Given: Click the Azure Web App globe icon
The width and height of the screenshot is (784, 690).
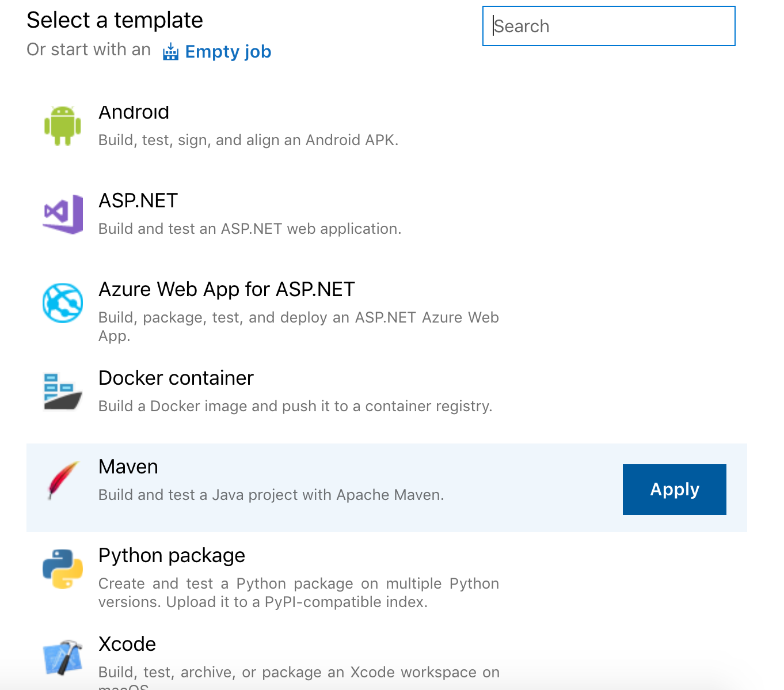Looking at the screenshot, I should coord(63,303).
